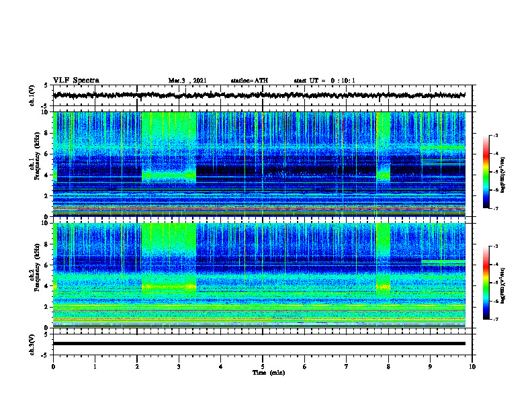Click tick label "8" on the Time axis
The height and width of the screenshot is (411, 532).
(388, 367)
